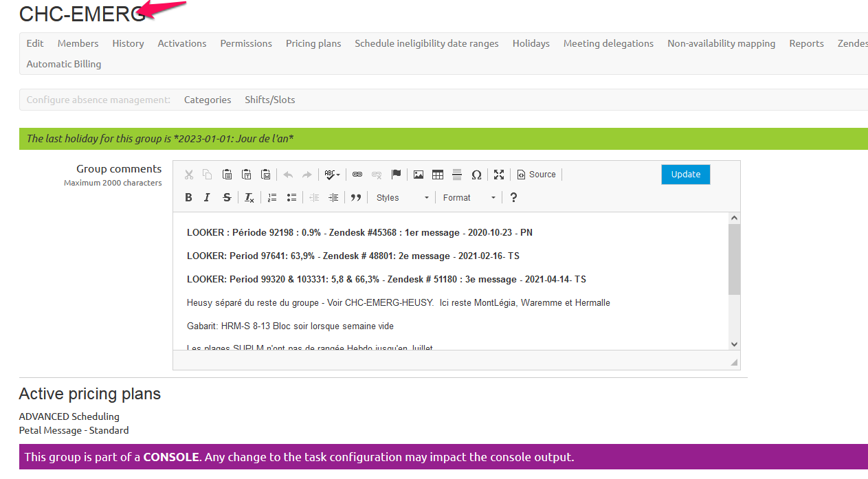Click the comments scrollbar down arrow
Screen dimensions: 868x479
click(x=734, y=344)
